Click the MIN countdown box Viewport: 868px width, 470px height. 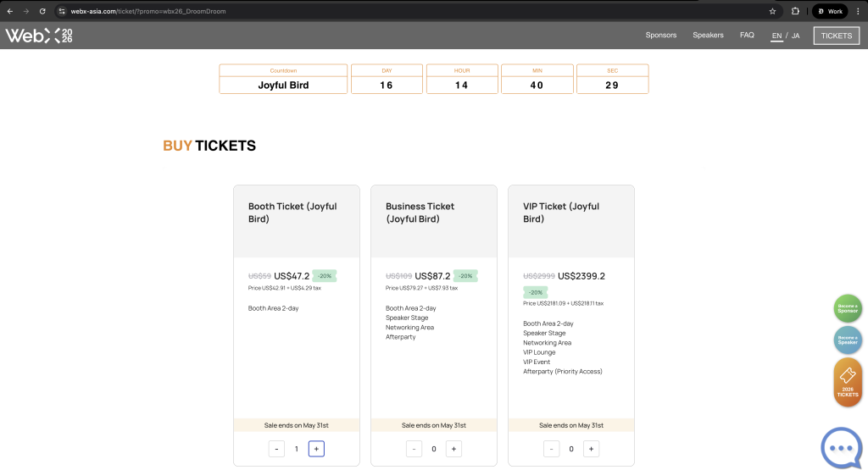click(537, 79)
